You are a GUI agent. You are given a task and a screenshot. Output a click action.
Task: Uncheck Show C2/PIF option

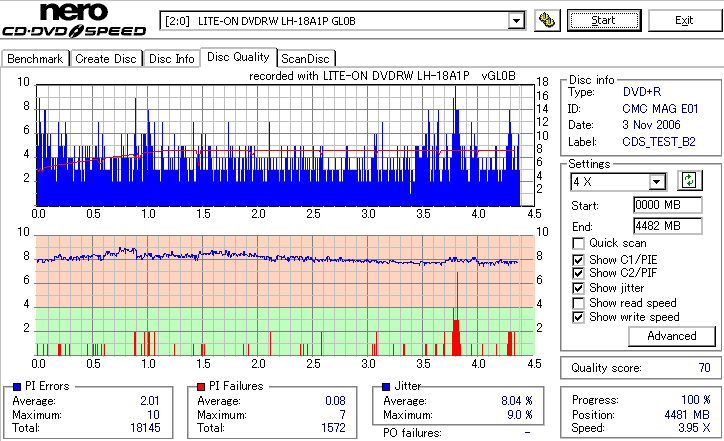point(578,273)
